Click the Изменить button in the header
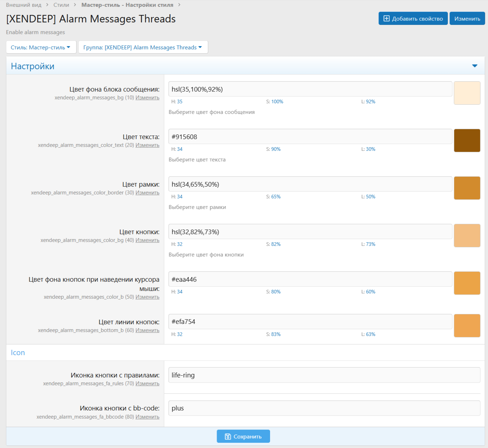This screenshot has width=488, height=448. tap(467, 19)
